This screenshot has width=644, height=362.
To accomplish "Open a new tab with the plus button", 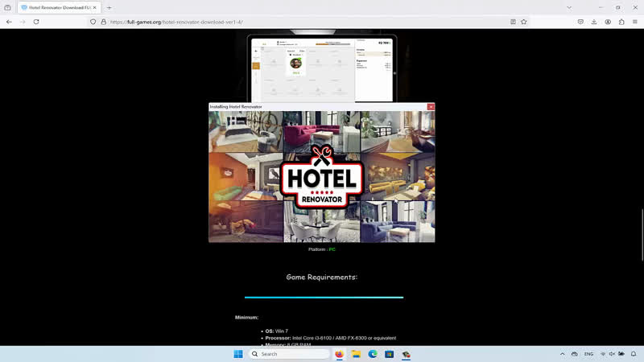I will pos(109,7).
